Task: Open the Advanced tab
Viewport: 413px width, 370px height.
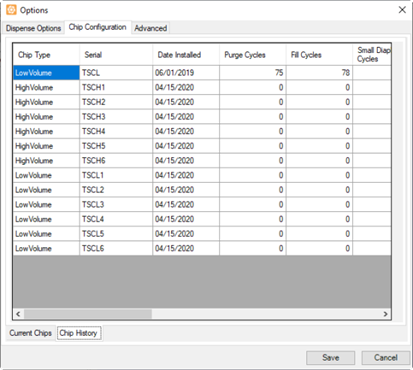Action: tap(151, 28)
